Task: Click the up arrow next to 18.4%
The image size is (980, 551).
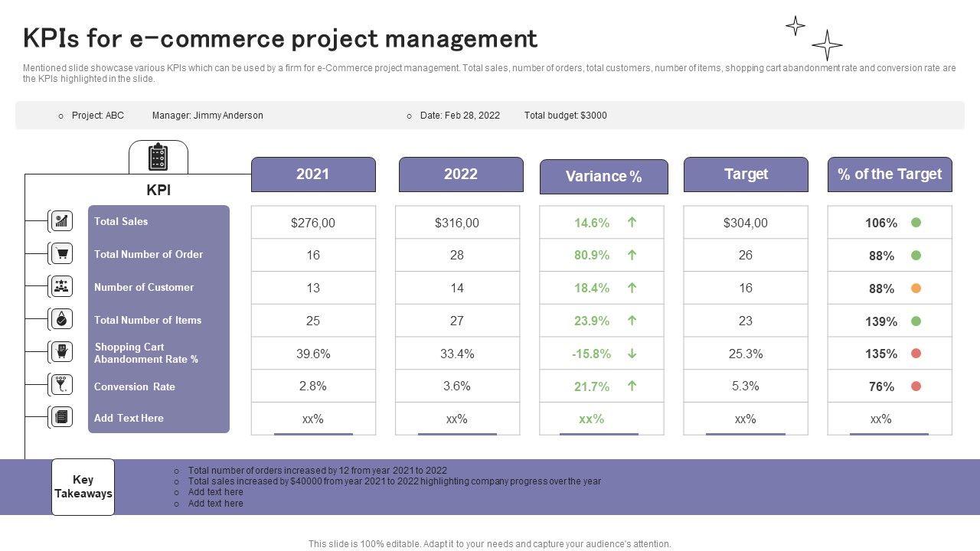Action: (632, 288)
